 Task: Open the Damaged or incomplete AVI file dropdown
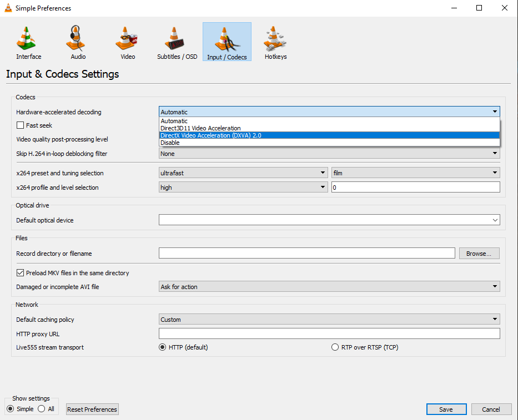[x=329, y=287]
